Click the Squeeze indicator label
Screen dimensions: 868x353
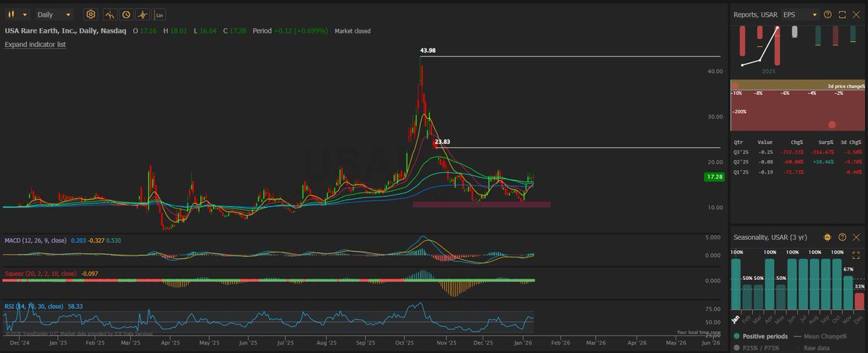point(40,274)
